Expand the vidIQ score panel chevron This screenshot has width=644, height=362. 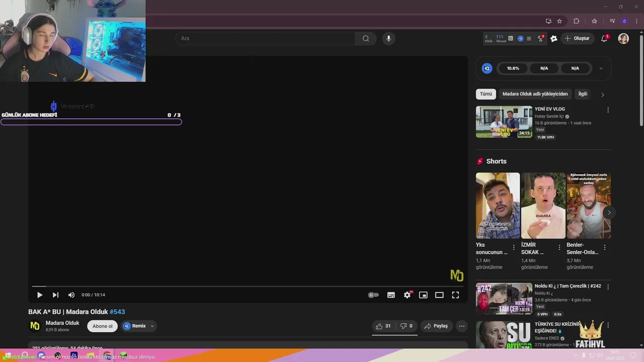(x=601, y=68)
